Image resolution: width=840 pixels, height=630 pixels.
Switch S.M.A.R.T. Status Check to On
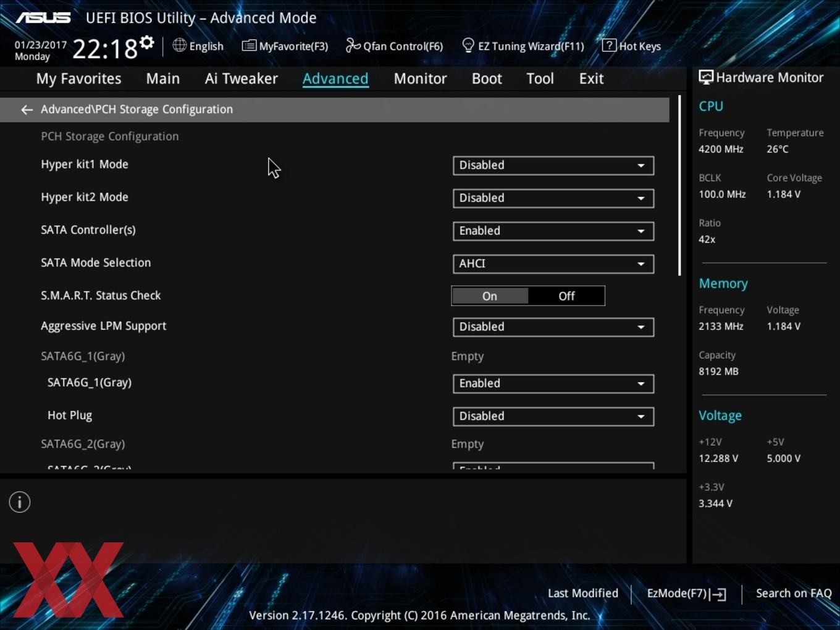click(490, 296)
